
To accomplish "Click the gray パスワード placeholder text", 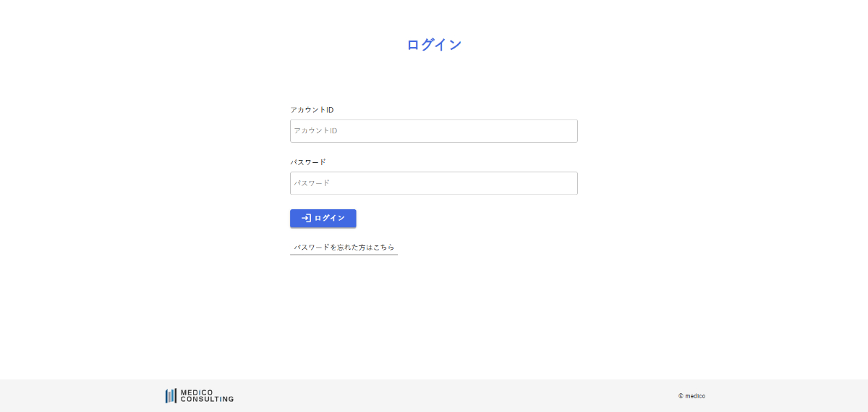I will pos(312,183).
